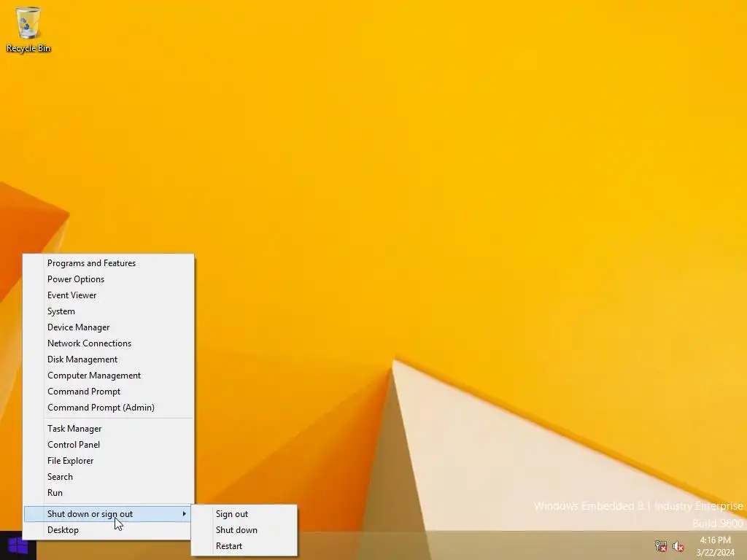
Task: Open the System menu entry
Action: tap(109, 311)
